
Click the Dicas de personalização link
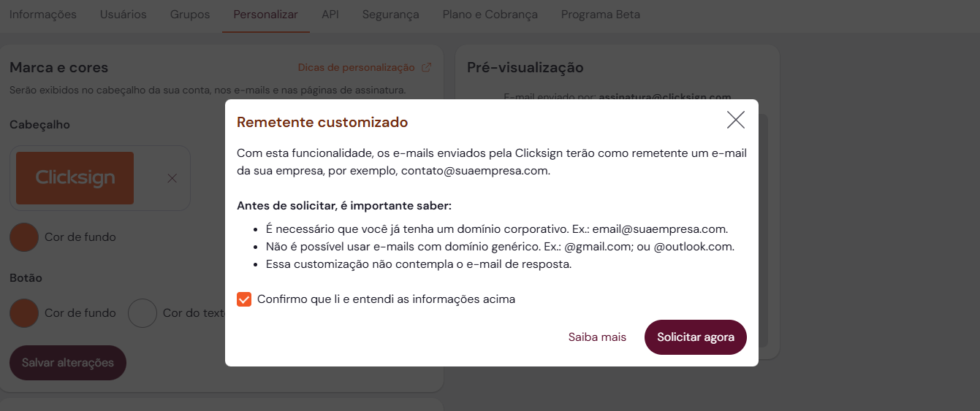click(356, 68)
